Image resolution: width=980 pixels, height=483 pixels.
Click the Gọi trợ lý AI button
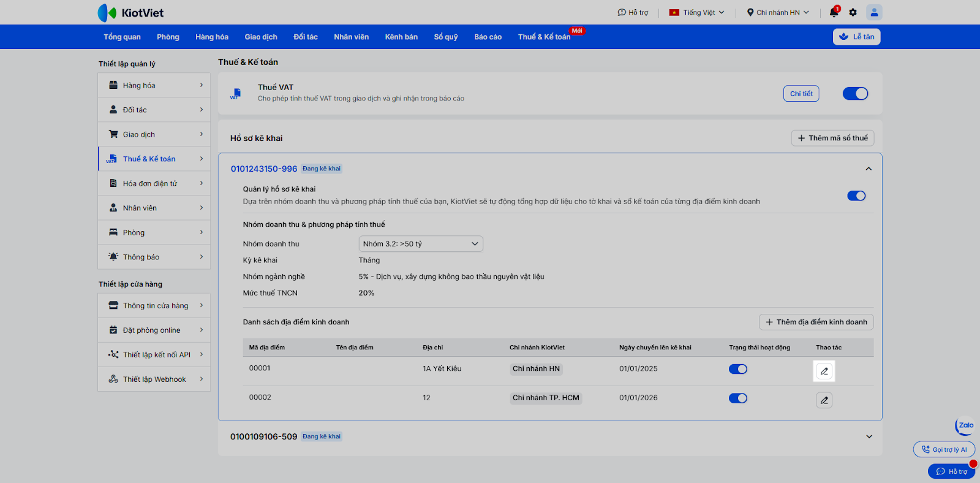[x=944, y=449]
